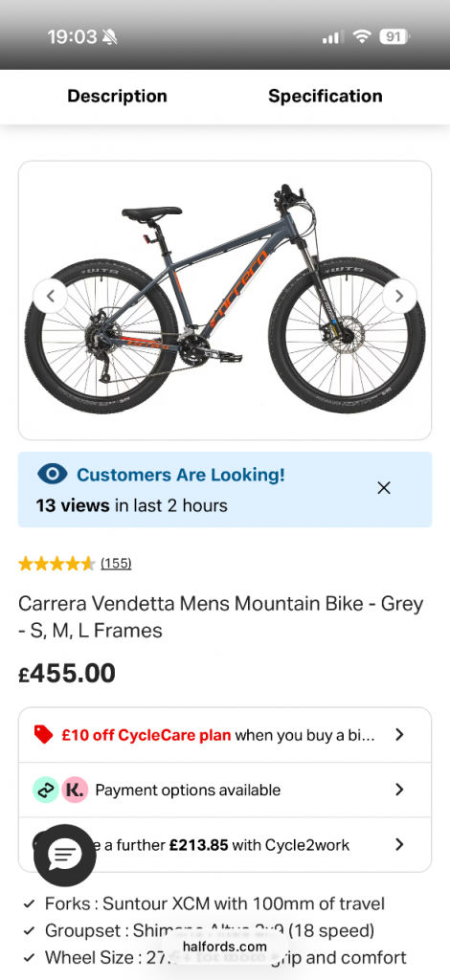Screen dimensions: 450x980
Task: Tap the red CycleCare tag icon
Action: pos(43,734)
